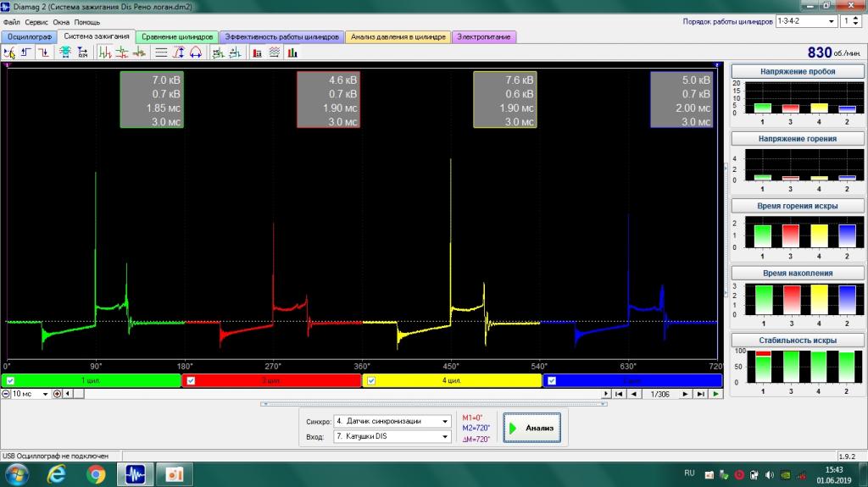The height and width of the screenshot is (487, 868).
Task: Toggle the blue cylinder 2 checkbox
Action: (x=552, y=381)
